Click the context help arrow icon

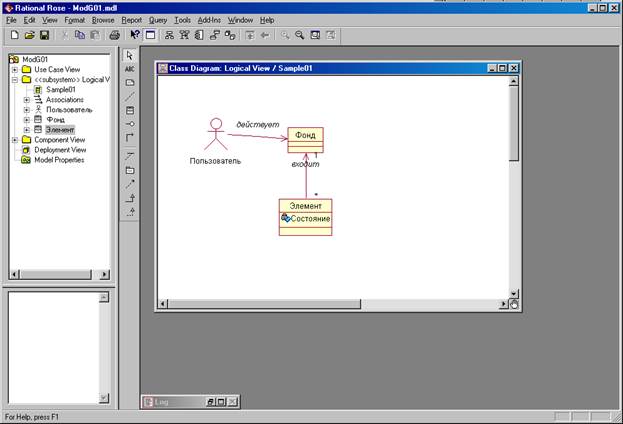(x=135, y=35)
